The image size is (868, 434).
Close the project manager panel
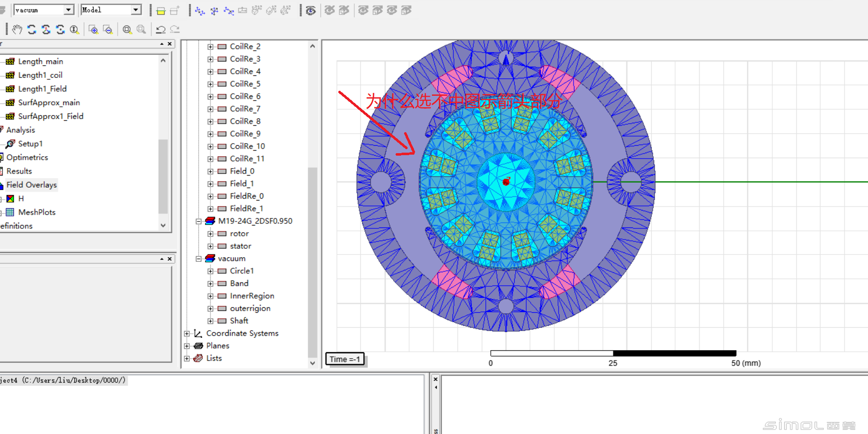[x=170, y=44]
